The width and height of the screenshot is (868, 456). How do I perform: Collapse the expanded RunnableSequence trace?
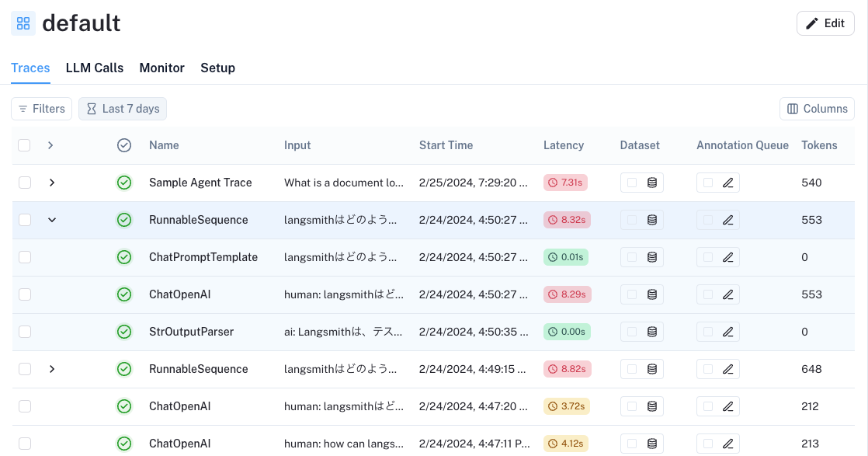tap(52, 220)
